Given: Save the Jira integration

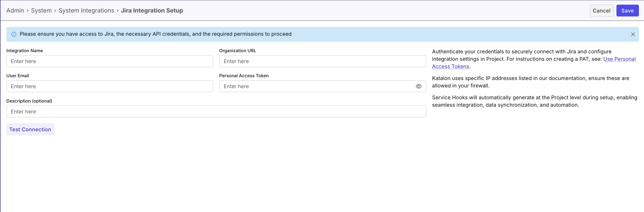Looking at the screenshot, I should (x=627, y=10).
